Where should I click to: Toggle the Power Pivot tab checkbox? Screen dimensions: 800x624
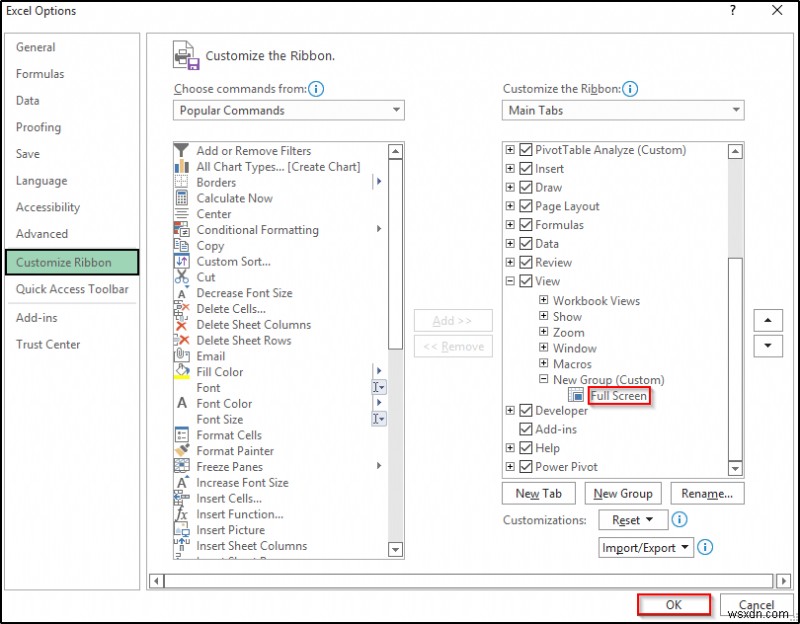(x=526, y=466)
